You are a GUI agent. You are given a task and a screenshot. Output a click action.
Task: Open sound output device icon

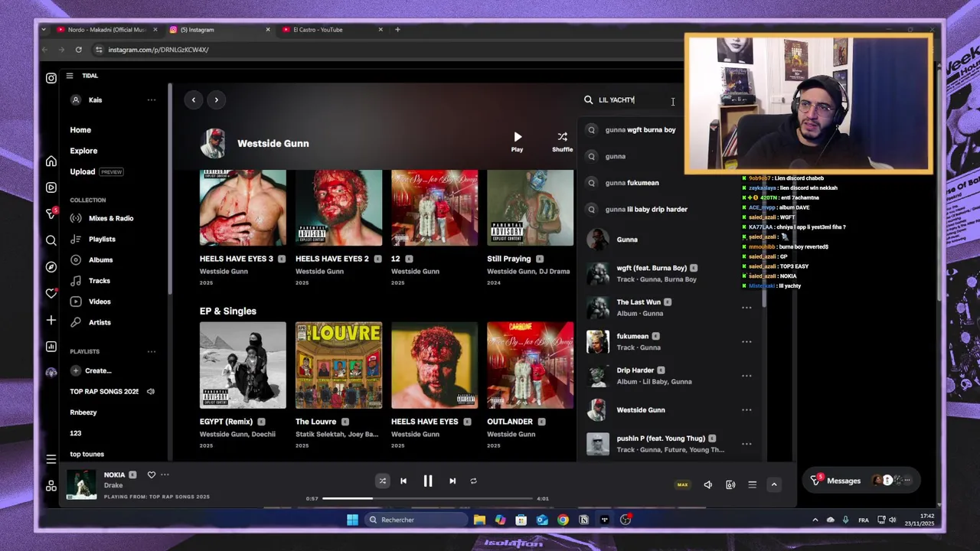coord(730,484)
